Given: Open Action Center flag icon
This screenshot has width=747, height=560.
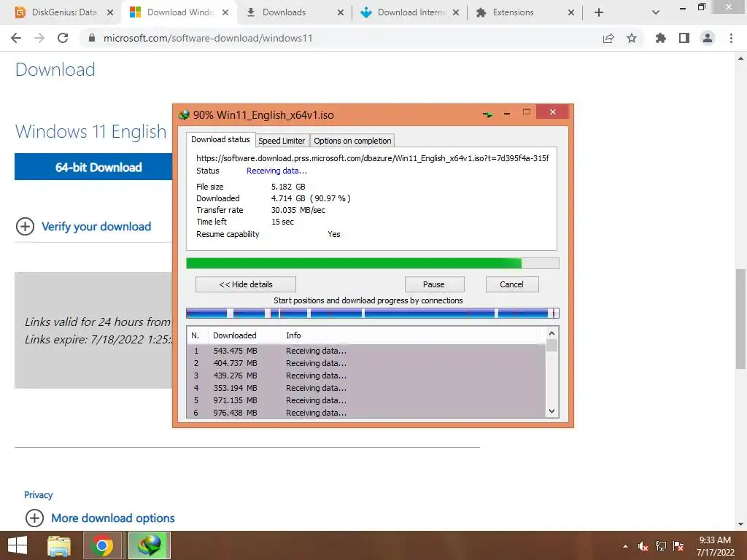Looking at the screenshot, I should 678,546.
